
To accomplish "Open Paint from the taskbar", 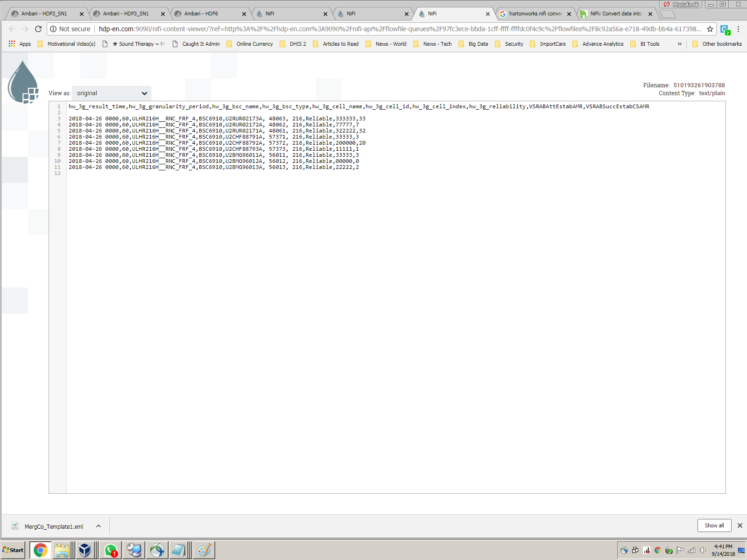I will tap(203, 550).
